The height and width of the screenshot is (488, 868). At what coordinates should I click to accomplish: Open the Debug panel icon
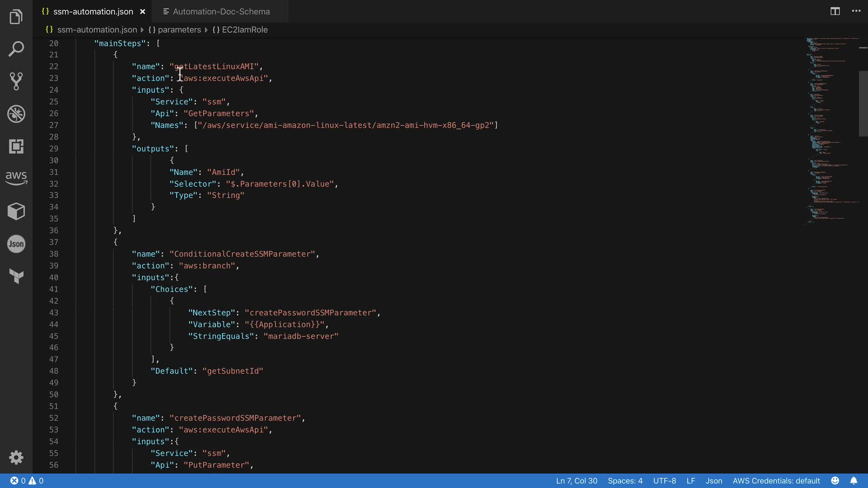16,114
